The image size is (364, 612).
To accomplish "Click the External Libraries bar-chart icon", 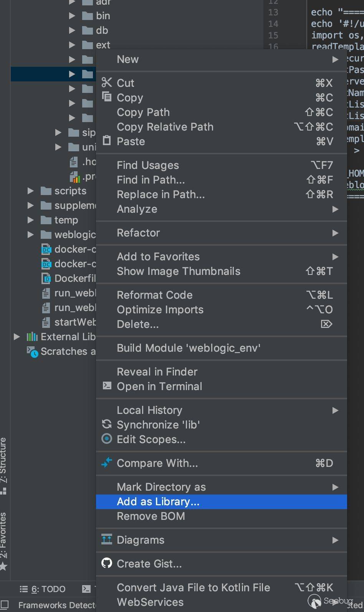I will tap(32, 337).
